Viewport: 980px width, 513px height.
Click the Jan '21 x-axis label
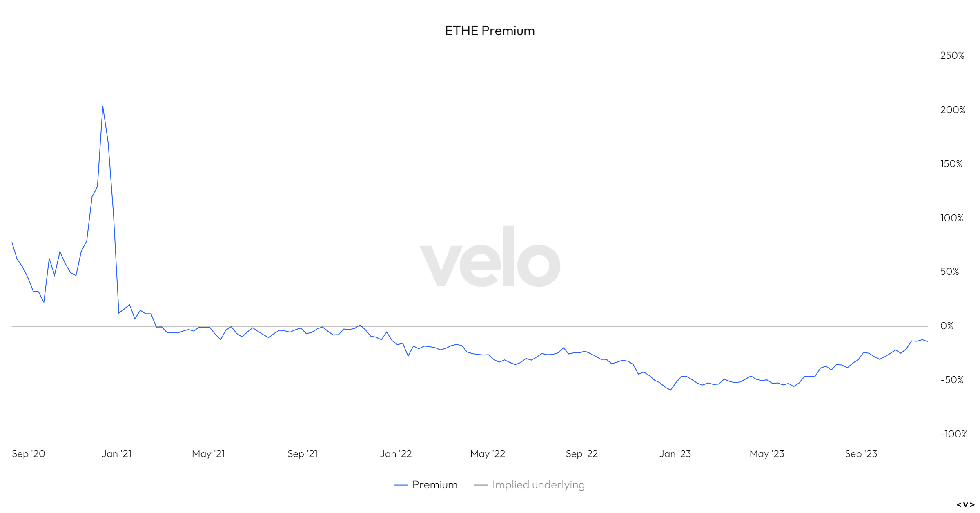point(117,454)
